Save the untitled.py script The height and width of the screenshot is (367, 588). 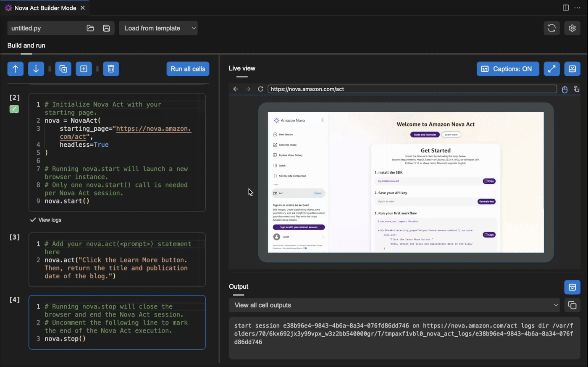107,28
